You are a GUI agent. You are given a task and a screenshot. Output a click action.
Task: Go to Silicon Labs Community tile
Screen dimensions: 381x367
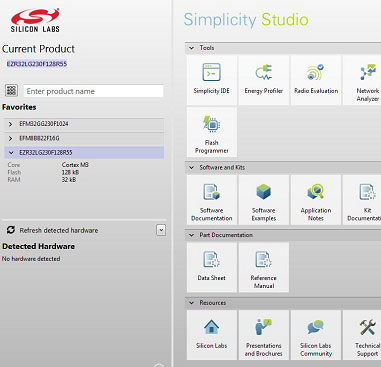(x=316, y=335)
